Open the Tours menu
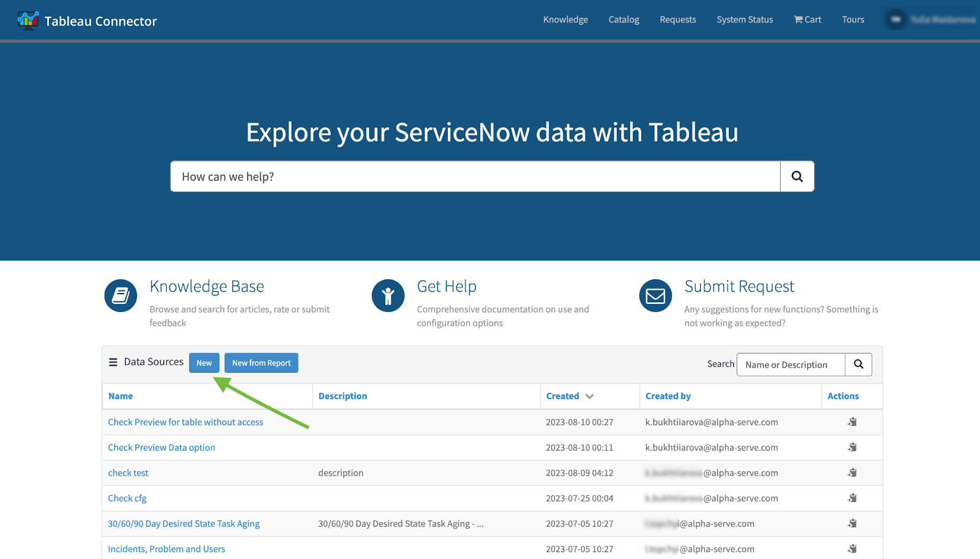Viewport: 980px width, 559px height. click(853, 19)
